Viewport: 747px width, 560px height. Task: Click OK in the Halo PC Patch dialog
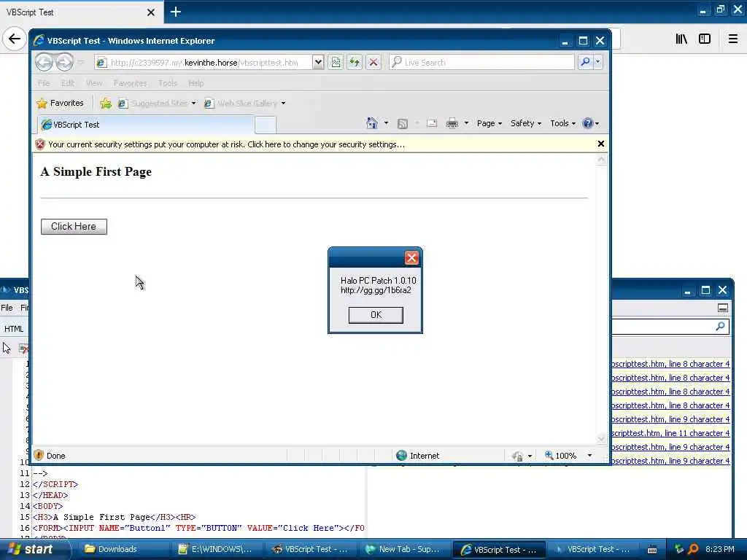[x=376, y=315]
